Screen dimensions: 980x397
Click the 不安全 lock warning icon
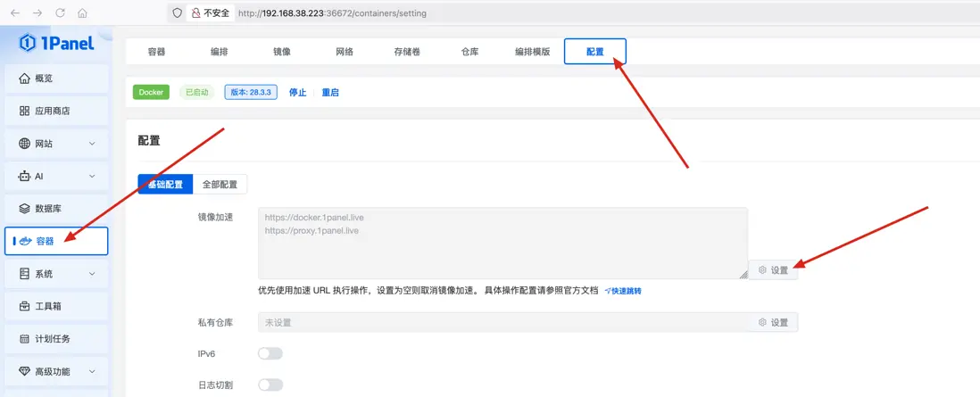(x=196, y=12)
